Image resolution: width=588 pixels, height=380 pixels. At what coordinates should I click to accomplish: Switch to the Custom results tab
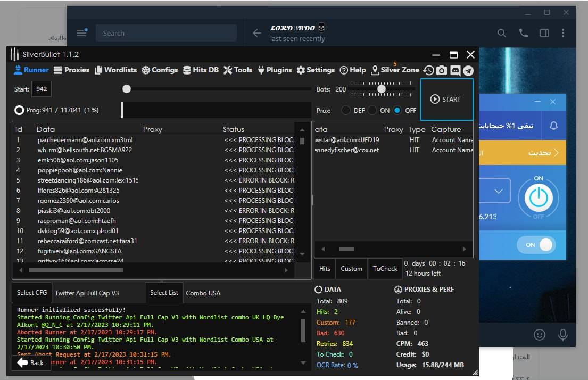coord(351,269)
